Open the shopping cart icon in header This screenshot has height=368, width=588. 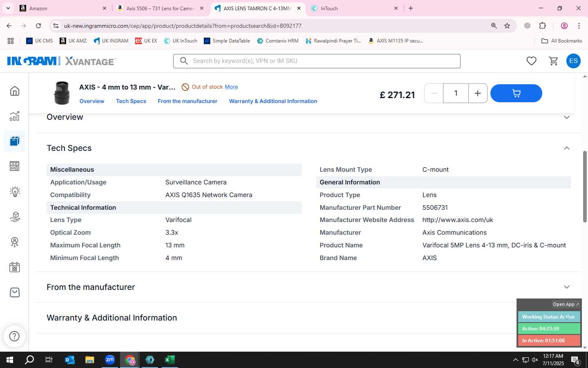[x=553, y=61]
